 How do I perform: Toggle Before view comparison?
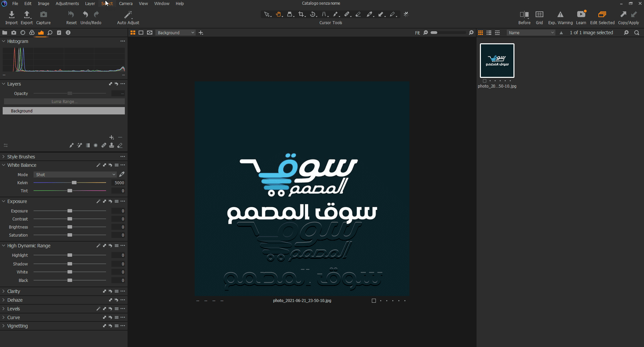[x=524, y=14]
